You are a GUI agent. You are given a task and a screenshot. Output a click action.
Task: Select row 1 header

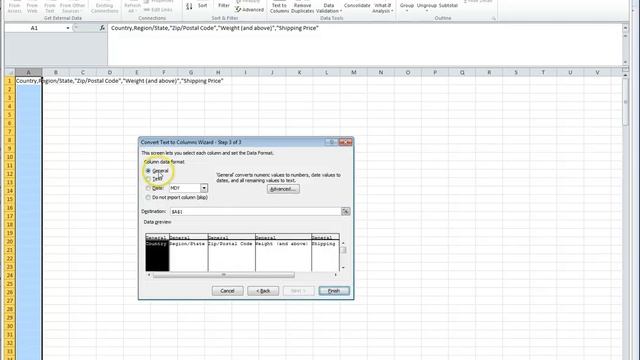coord(10,81)
